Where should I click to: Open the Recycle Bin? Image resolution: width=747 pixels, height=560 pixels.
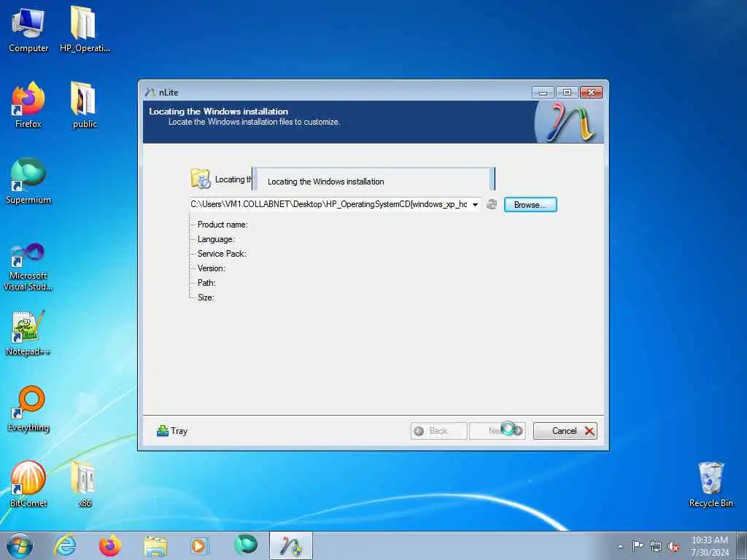point(711,484)
